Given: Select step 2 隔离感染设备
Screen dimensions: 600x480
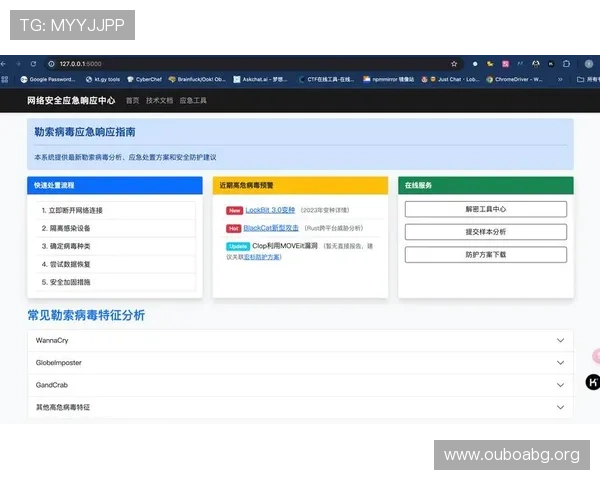Looking at the screenshot, I should coord(116,229).
